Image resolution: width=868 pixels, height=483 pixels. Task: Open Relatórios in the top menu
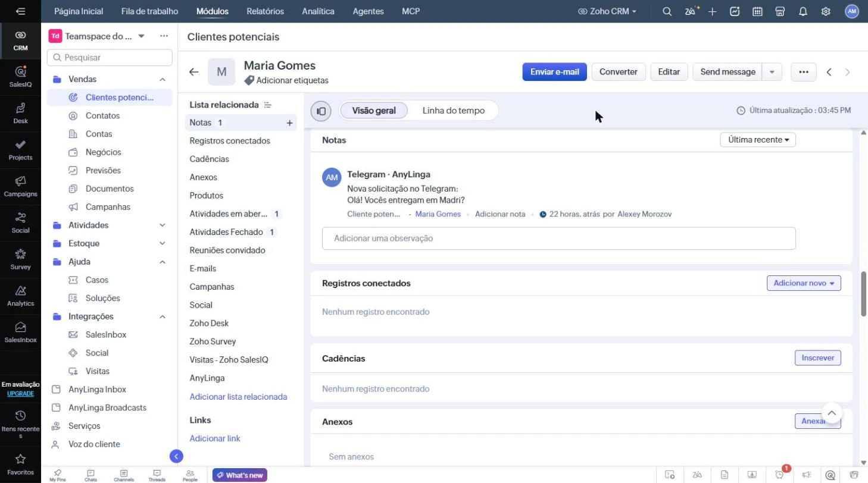(265, 11)
